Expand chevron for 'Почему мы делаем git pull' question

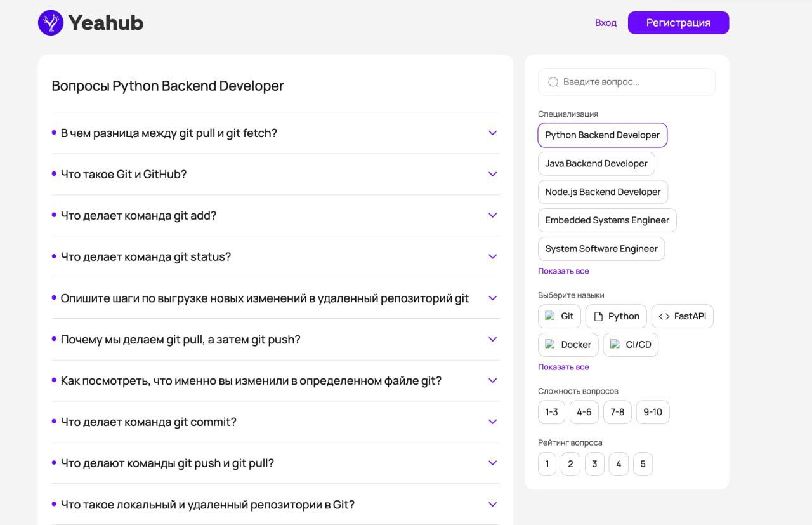click(492, 339)
